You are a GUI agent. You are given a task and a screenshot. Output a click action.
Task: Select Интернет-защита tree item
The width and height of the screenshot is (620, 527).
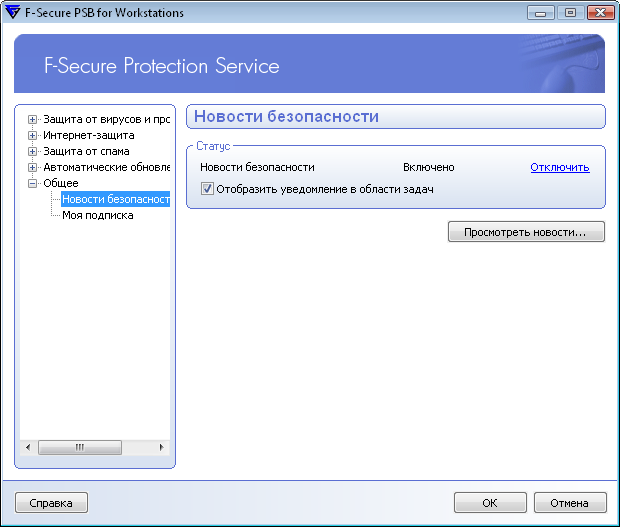click(x=89, y=136)
